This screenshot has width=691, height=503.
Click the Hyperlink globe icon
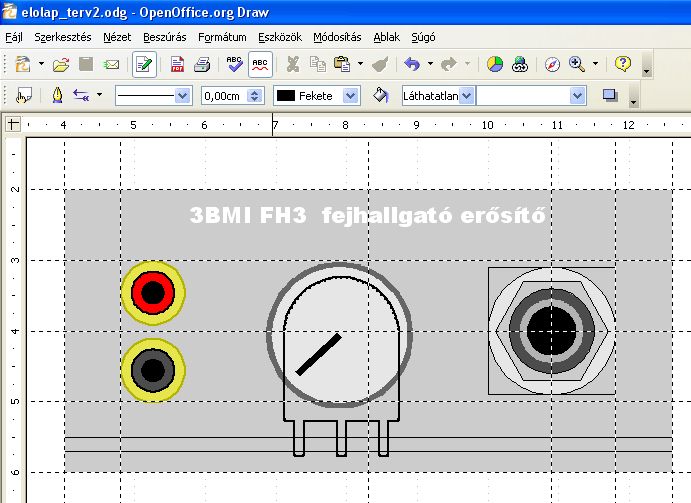click(x=520, y=64)
